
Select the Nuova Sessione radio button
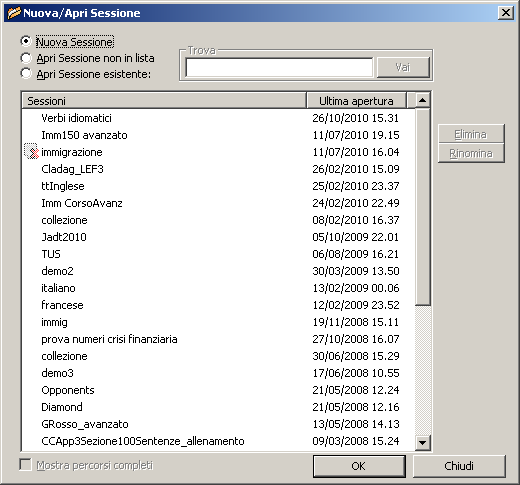pyautogui.click(x=26, y=41)
